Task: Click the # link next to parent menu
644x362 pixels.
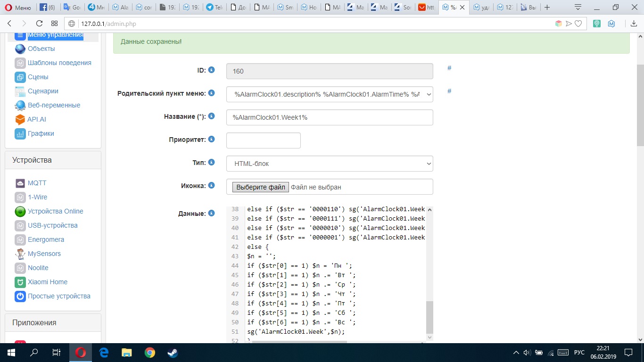Action: point(449,91)
